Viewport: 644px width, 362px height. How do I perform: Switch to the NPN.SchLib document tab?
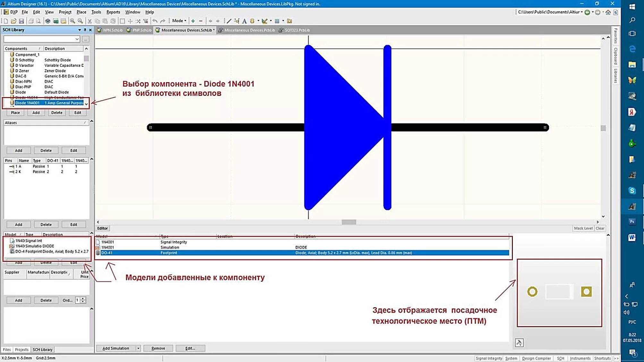110,30
